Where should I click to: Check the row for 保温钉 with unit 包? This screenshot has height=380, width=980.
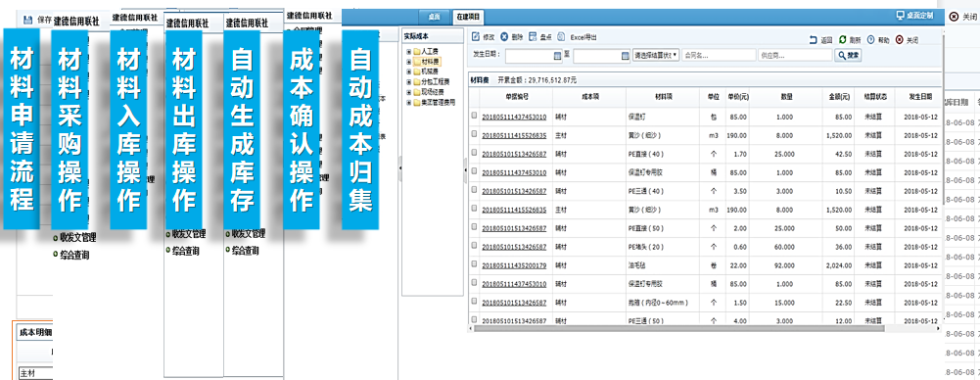(475, 116)
